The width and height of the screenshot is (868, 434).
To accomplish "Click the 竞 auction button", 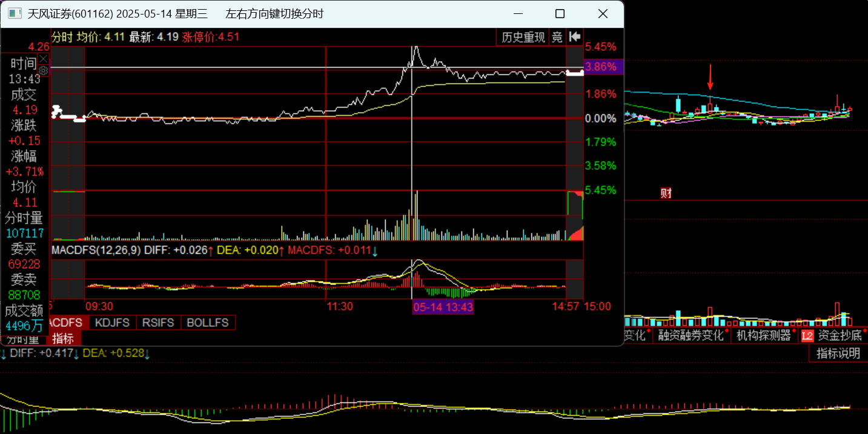I will click(x=557, y=37).
